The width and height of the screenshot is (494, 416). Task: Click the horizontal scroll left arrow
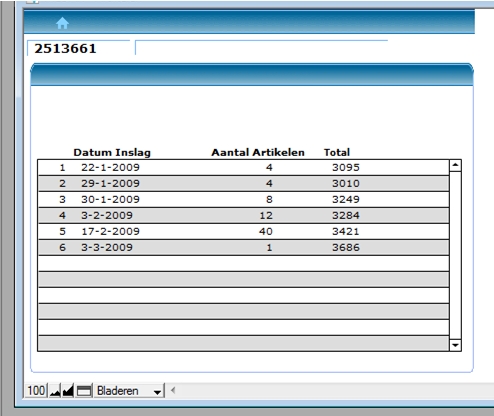[173, 390]
